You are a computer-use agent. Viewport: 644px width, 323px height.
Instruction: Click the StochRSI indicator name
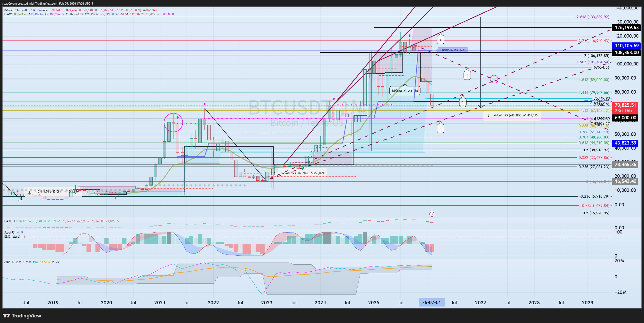(10, 233)
